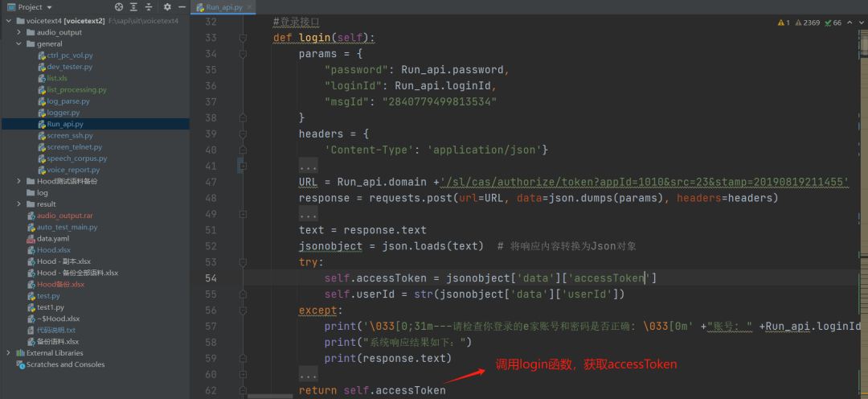Expand the Hood测试语料备份 folder

pos(18,181)
